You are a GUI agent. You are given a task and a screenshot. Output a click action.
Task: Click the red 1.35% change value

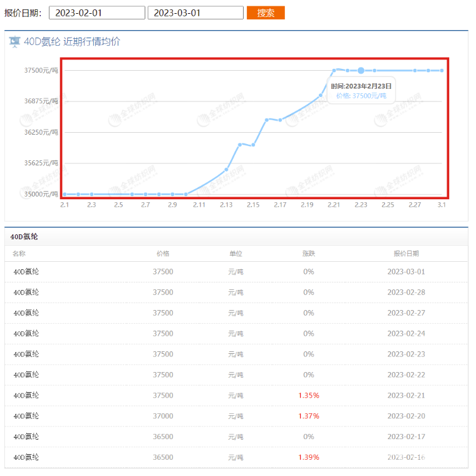click(x=308, y=395)
